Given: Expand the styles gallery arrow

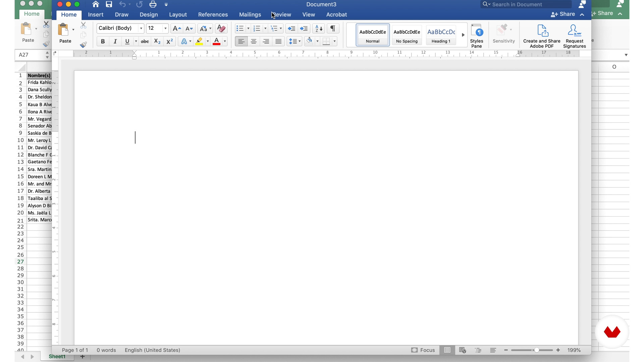Looking at the screenshot, I should (463, 35).
